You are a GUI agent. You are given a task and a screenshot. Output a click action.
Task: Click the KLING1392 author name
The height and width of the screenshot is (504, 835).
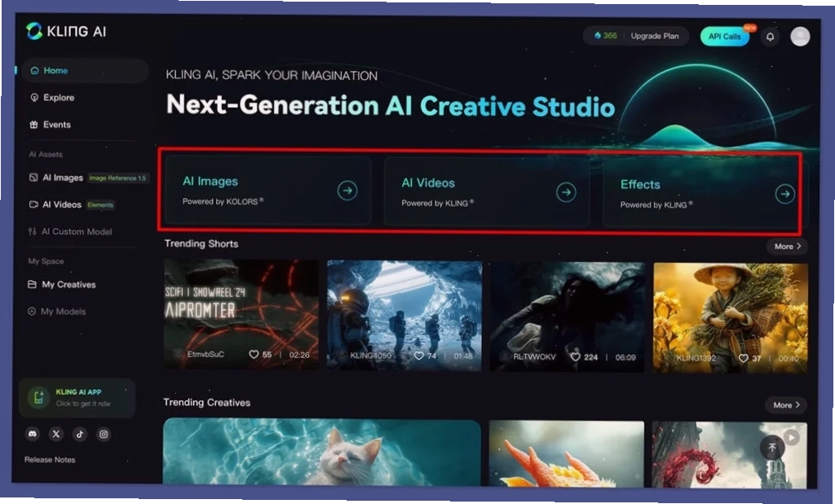(x=696, y=357)
